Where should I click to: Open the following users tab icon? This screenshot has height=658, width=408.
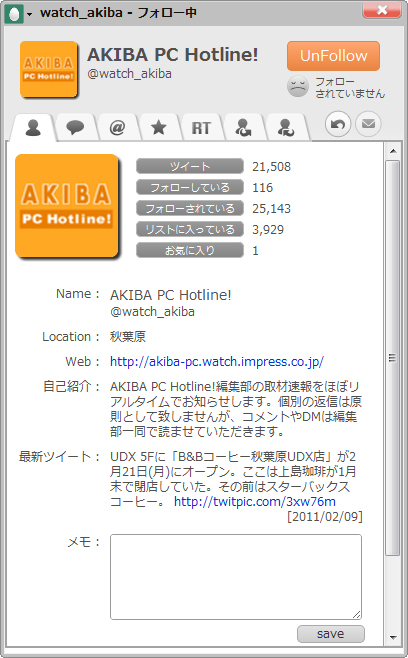[243, 127]
